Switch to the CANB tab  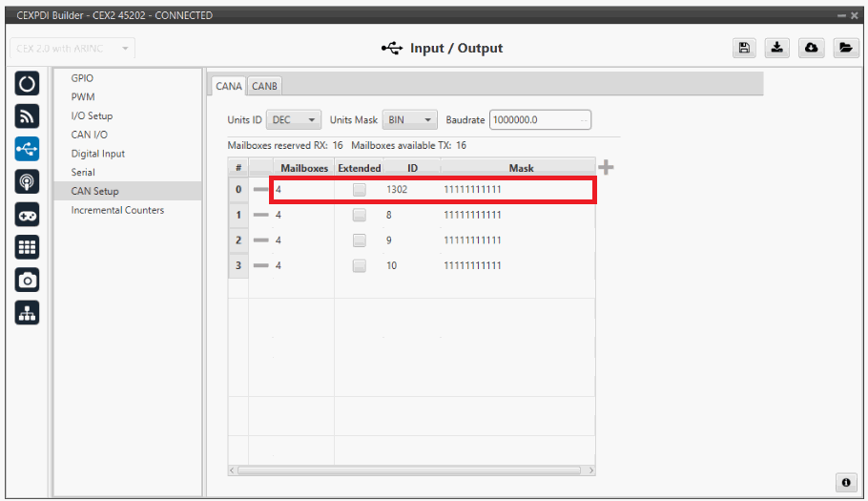[264, 86]
